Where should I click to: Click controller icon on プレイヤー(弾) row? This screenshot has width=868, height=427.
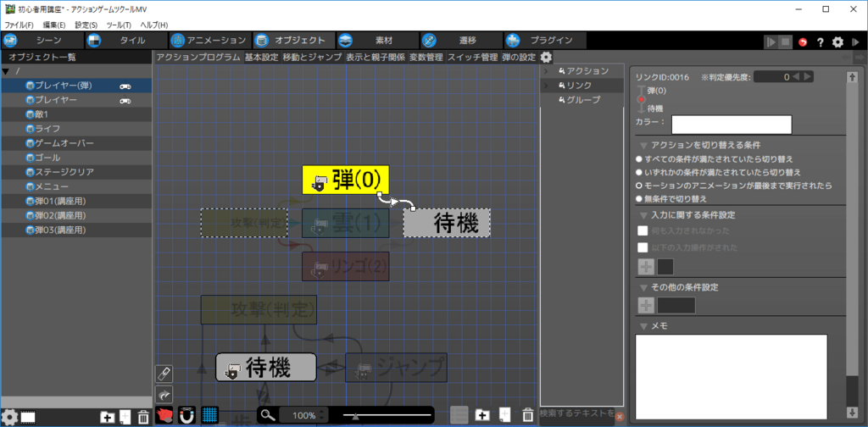pyautogui.click(x=125, y=86)
